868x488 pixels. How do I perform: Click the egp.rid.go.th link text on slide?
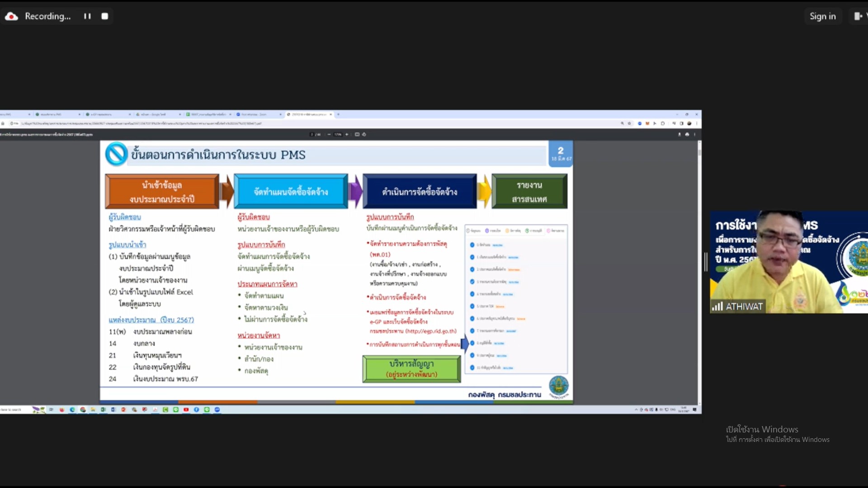431,331
